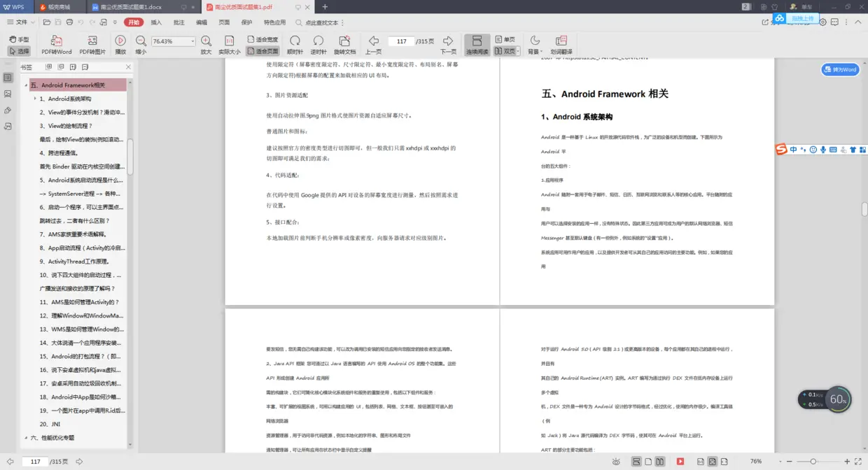This screenshot has height=470, width=868.
Task: Set view to 实际大小 actual size
Action: [x=230, y=45]
